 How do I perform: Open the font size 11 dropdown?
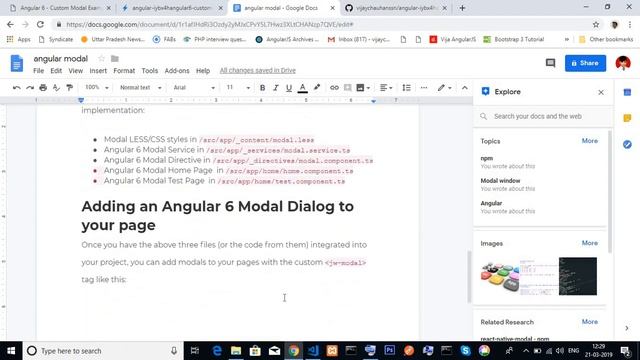coord(238,88)
